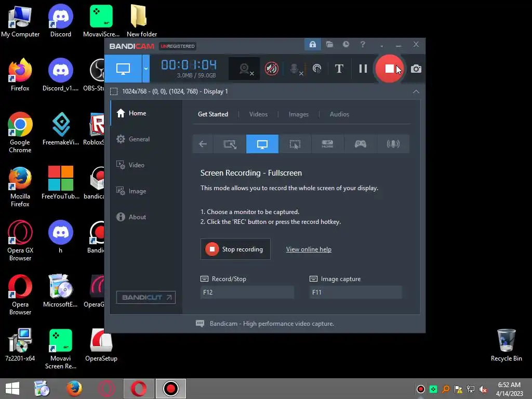Click the Bandicam status message bar text
532x399 pixels.
[x=272, y=324]
